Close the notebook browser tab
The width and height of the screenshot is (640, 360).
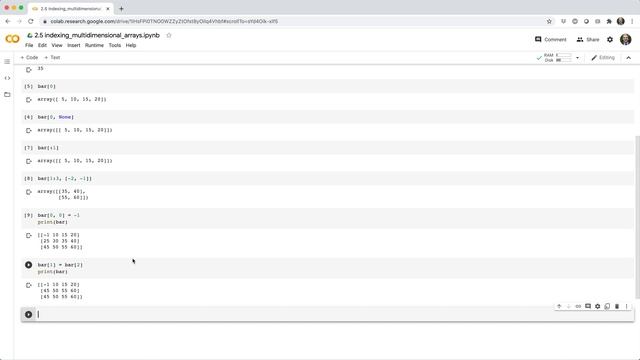pyautogui.click(x=108, y=9)
